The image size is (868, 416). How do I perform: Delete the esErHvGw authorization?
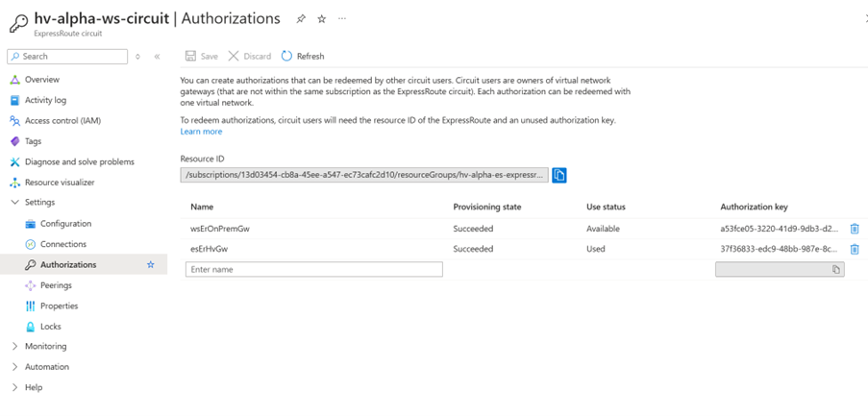pyautogui.click(x=855, y=249)
